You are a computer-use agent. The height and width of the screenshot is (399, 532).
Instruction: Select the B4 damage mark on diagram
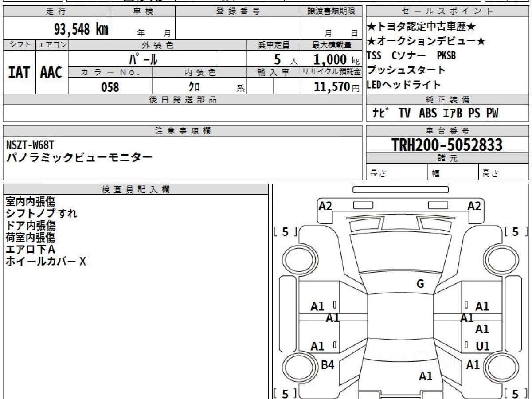click(x=327, y=365)
